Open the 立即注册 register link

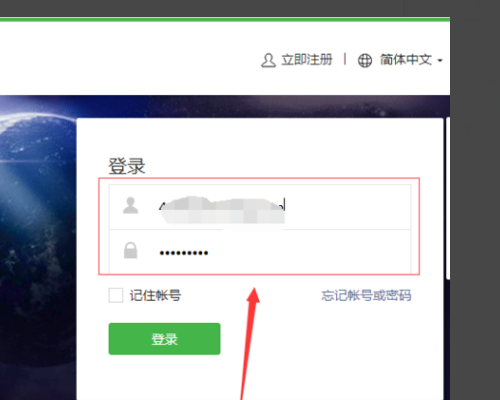click(x=307, y=60)
